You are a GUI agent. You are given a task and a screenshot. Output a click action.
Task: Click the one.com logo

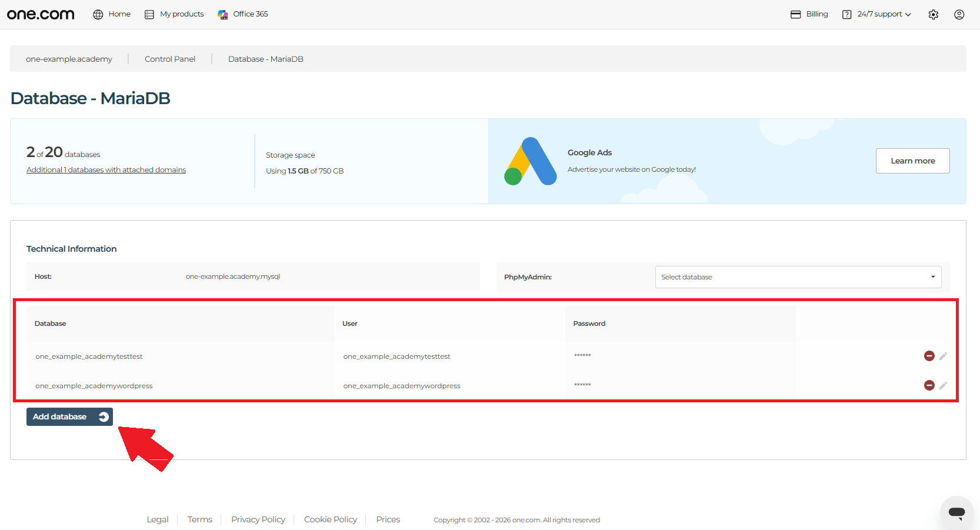[41, 14]
